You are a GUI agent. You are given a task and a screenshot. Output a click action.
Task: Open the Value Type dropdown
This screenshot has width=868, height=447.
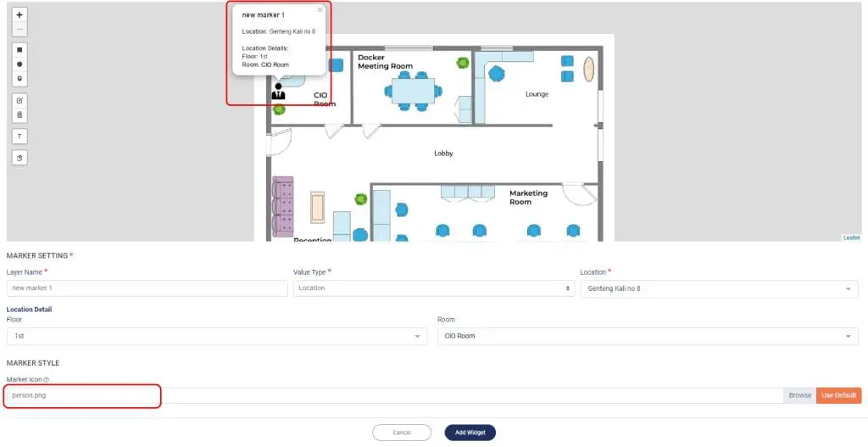(x=433, y=288)
